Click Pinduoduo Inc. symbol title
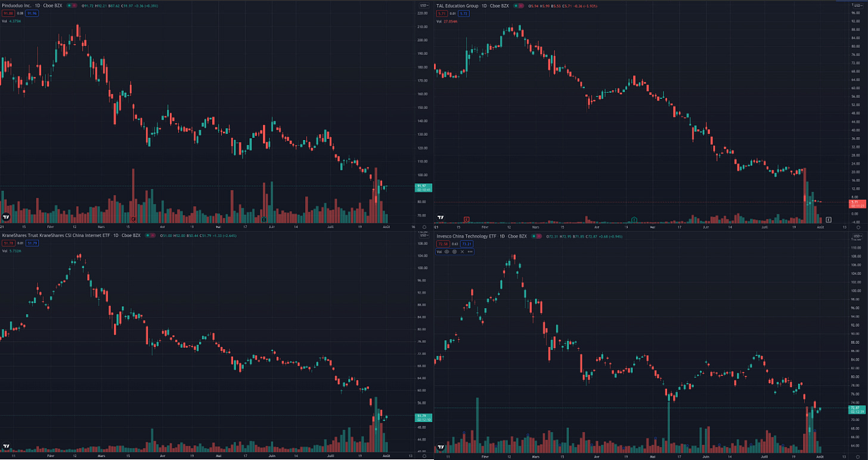868x460 pixels. pos(17,5)
